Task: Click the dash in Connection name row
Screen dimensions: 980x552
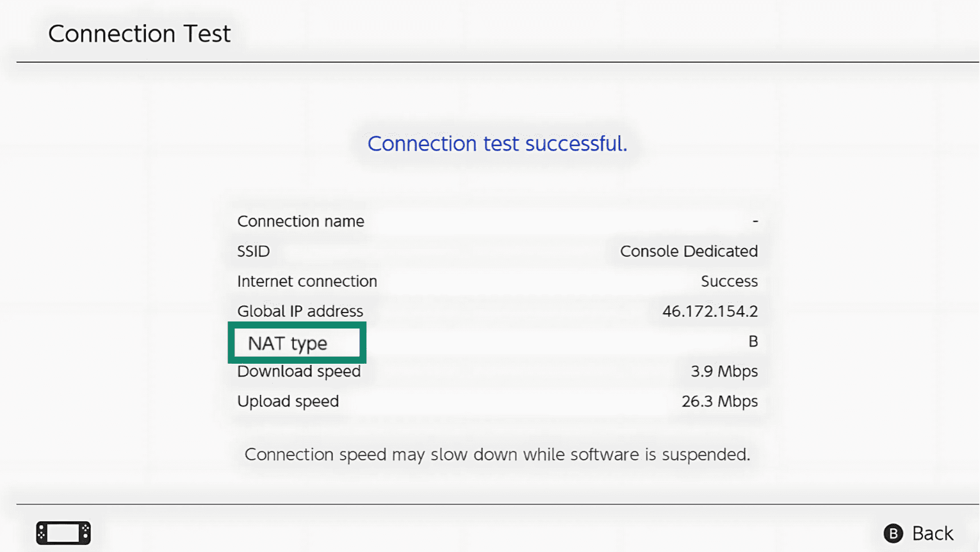Action: [x=756, y=221]
